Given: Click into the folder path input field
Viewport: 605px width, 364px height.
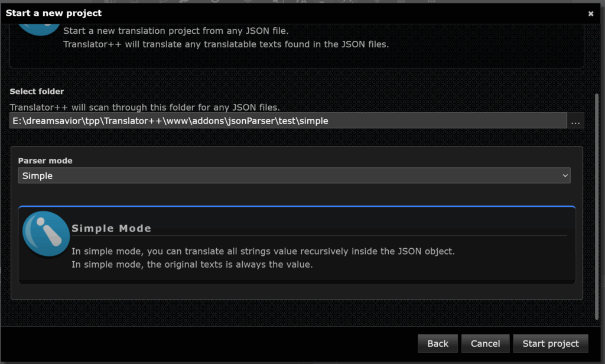Looking at the screenshot, I should [288, 121].
